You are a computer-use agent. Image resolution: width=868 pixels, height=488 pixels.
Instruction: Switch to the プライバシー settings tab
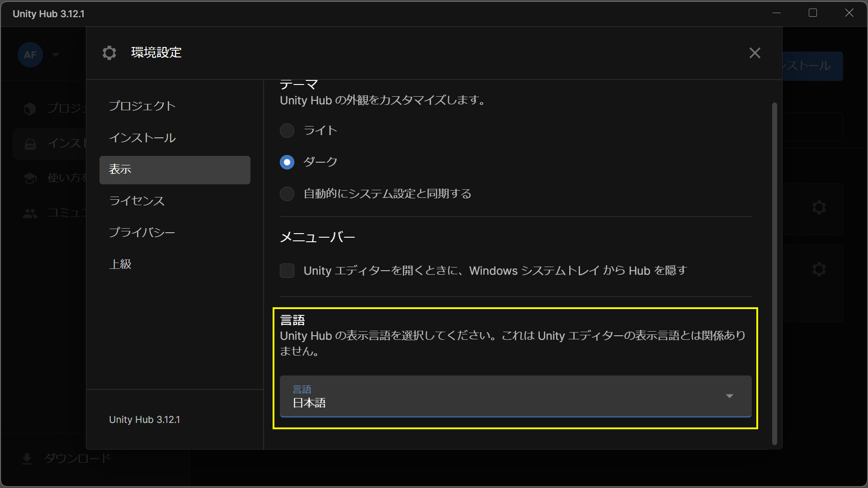(142, 233)
